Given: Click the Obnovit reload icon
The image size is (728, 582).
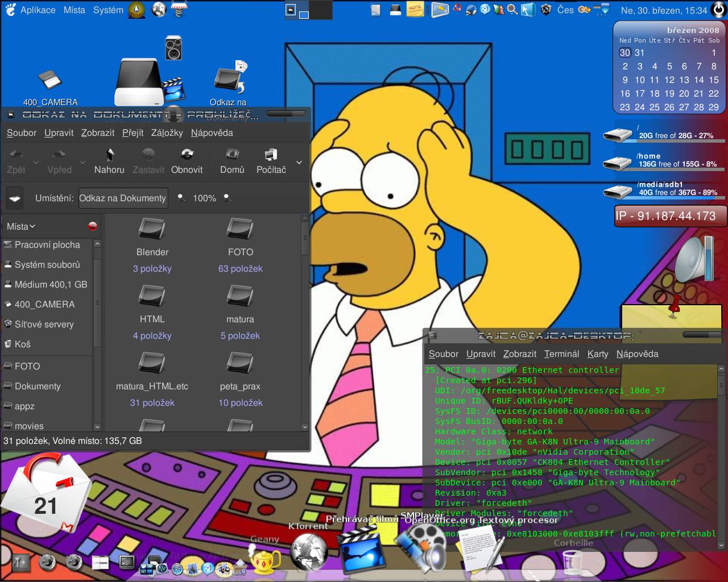Looking at the screenshot, I should 187,155.
